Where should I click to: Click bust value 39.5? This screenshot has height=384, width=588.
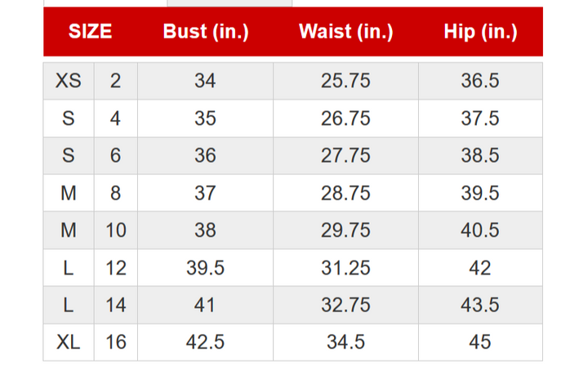tap(205, 268)
